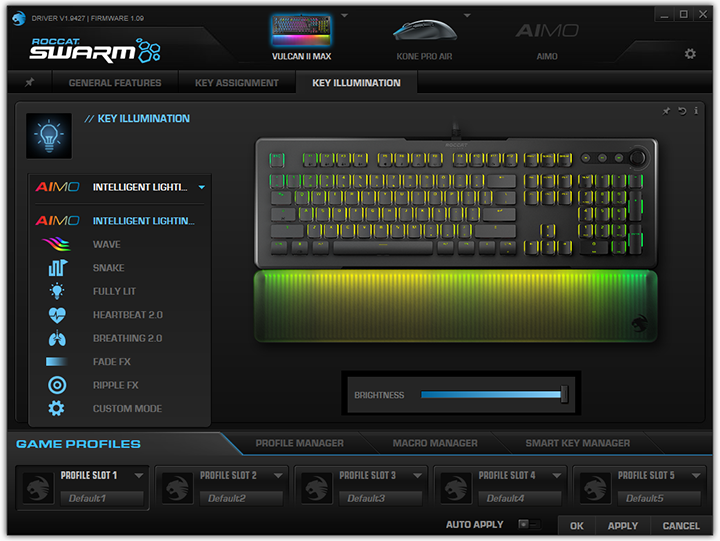The image size is (720, 541).
Task: Pick the Heartbeat 2.0 effect
Action: (127, 315)
